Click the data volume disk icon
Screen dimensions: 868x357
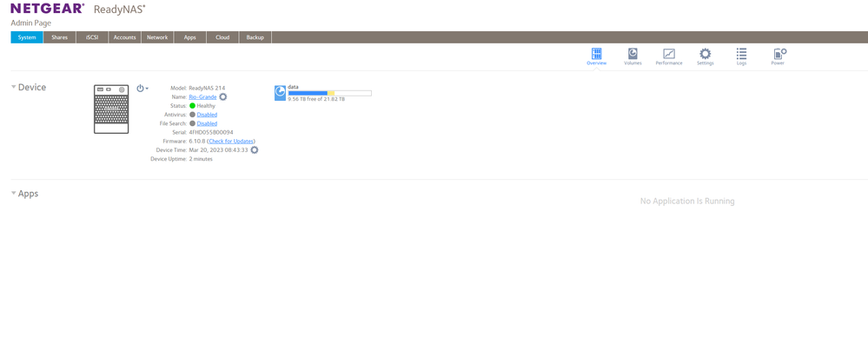coord(280,93)
